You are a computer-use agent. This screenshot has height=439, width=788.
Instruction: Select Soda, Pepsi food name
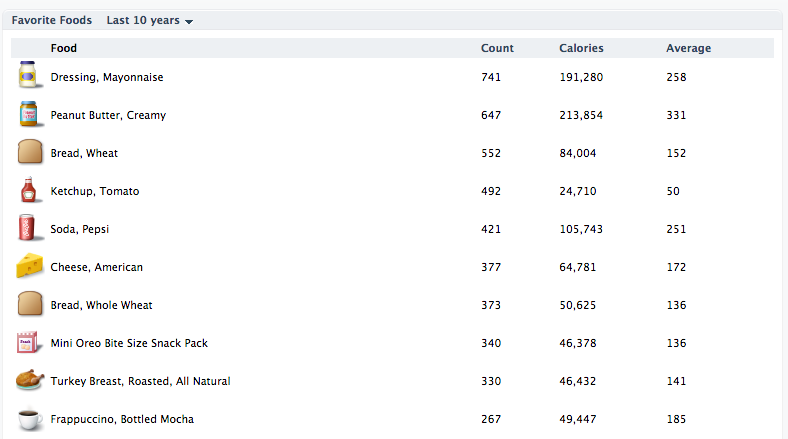click(x=79, y=229)
